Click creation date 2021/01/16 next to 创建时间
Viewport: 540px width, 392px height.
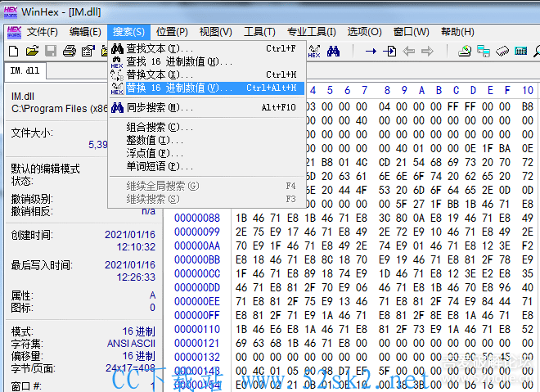[130, 235]
